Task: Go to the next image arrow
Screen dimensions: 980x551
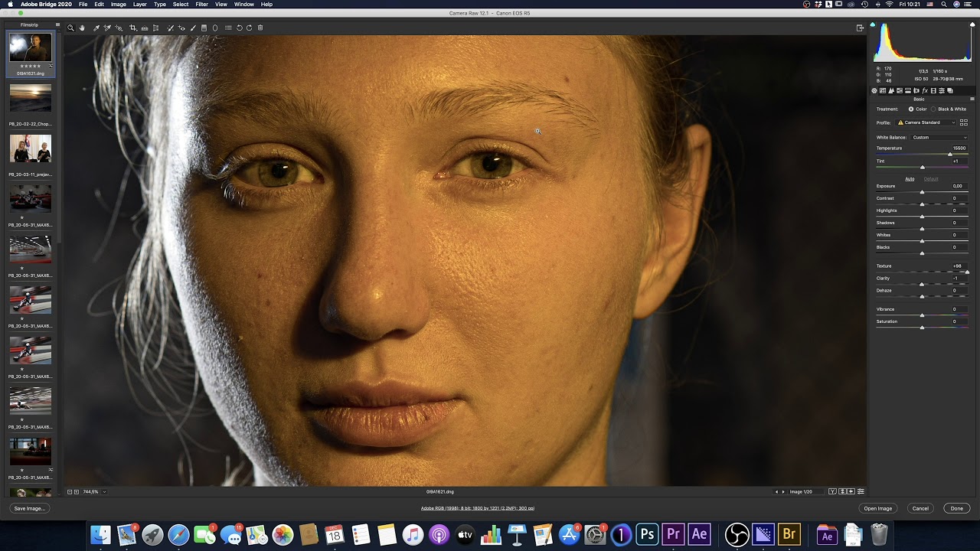Action: click(x=783, y=491)
